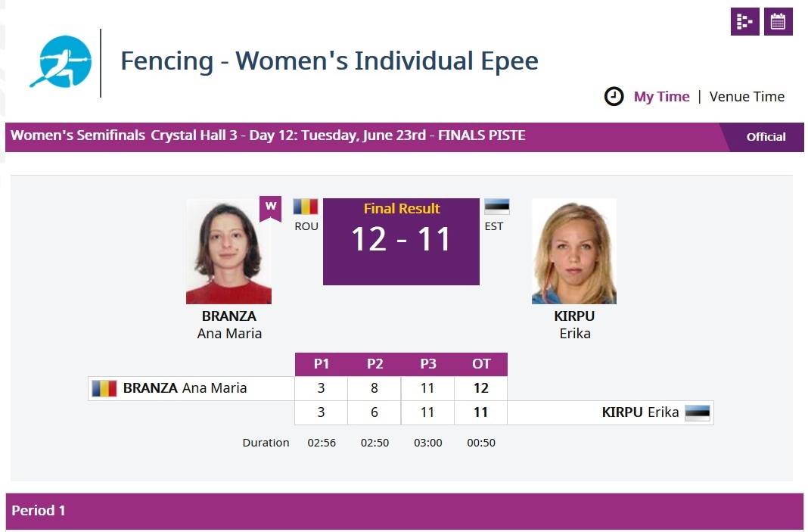Screen dimensions: 808x532
Task: Open the bracket view icon
Action: click(744, 22)
